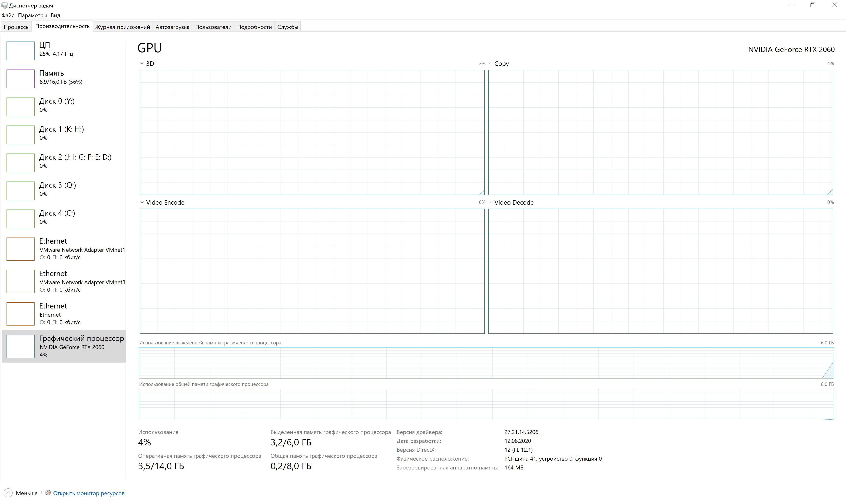Click the DirectX version 12 (FL 12.1)
Image resolution: width=846 pixels, height=504 pixels.
point(518,450)
